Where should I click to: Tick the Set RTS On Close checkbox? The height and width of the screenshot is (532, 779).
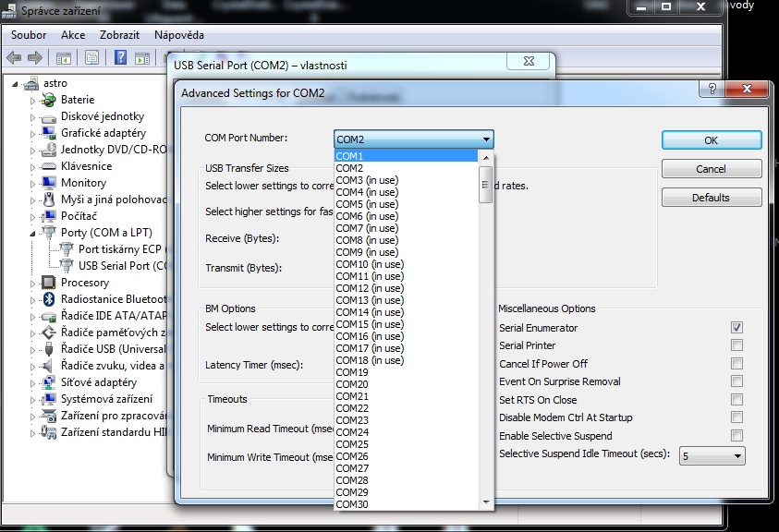tap(736, 400)
